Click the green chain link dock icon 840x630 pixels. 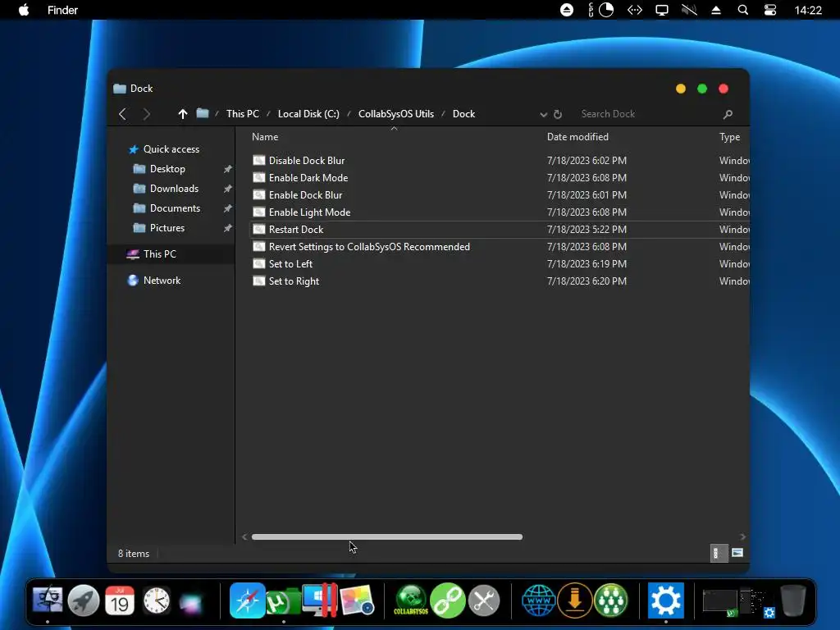(448, 600)
